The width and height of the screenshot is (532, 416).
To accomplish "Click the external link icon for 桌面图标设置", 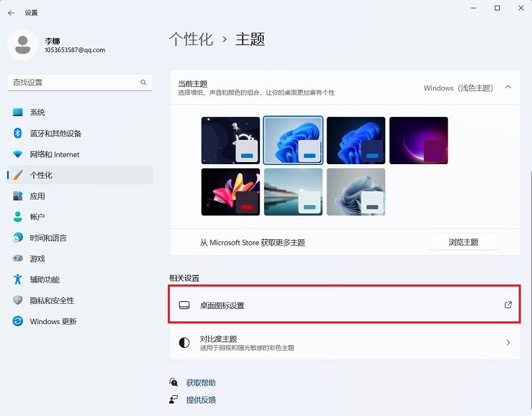I will [508, 305].
